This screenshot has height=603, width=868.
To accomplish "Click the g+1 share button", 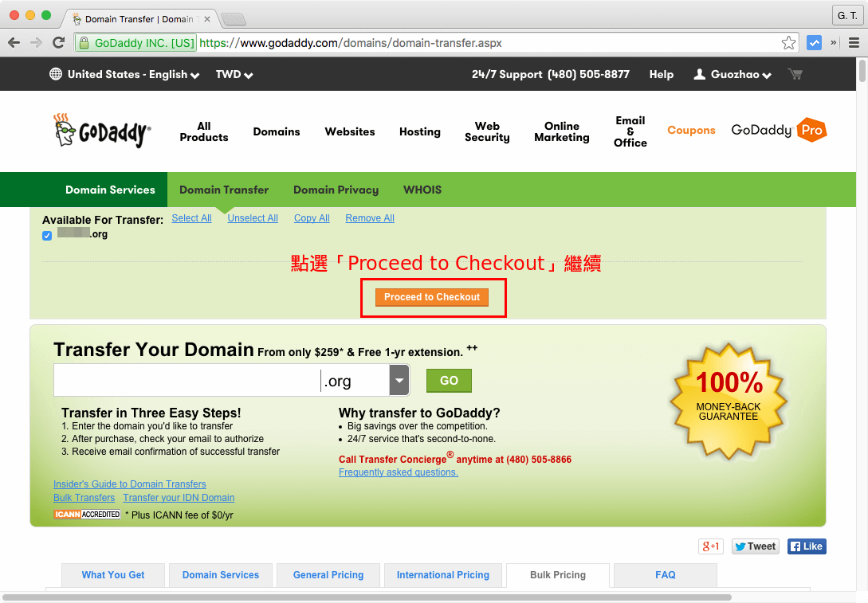I will (x=710, y=546).
